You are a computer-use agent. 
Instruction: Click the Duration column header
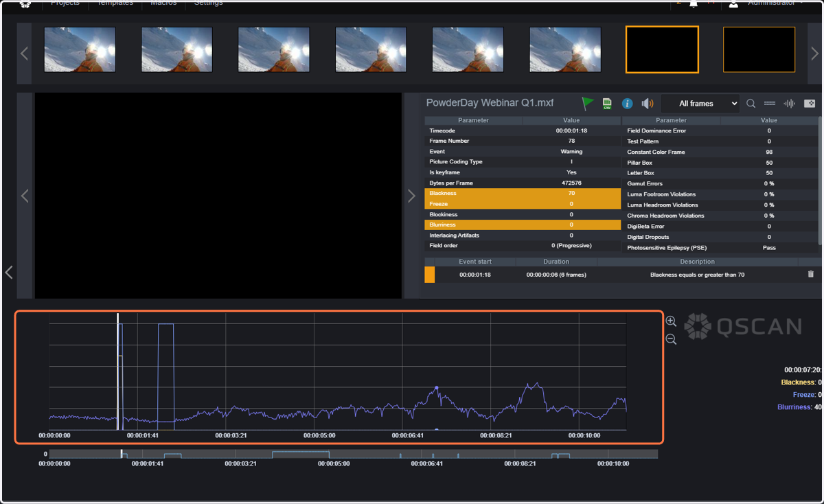tap(556, 262)
